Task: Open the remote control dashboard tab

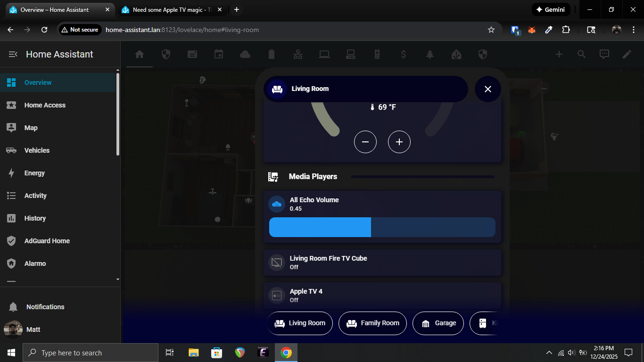Action: 377,54
